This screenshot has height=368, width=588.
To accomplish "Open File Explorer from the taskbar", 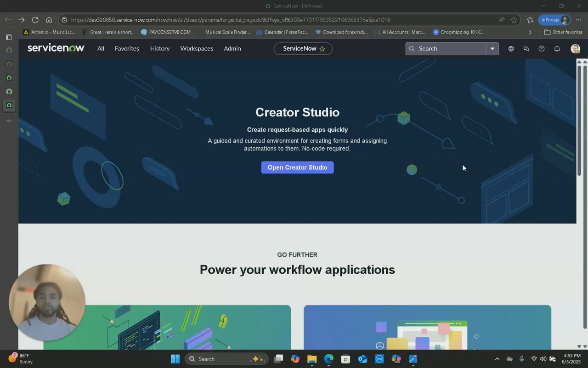I will point(312,359).
